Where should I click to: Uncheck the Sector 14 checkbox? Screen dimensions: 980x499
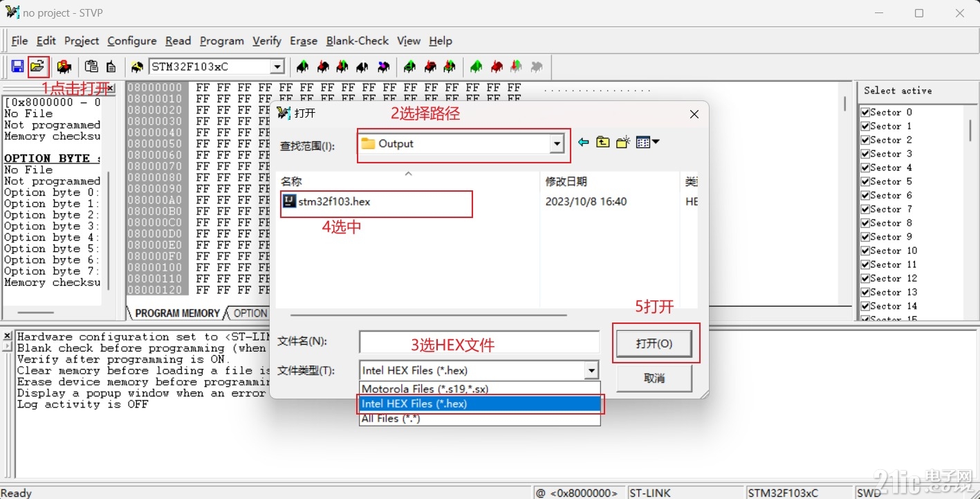click(x=865, y=306)
